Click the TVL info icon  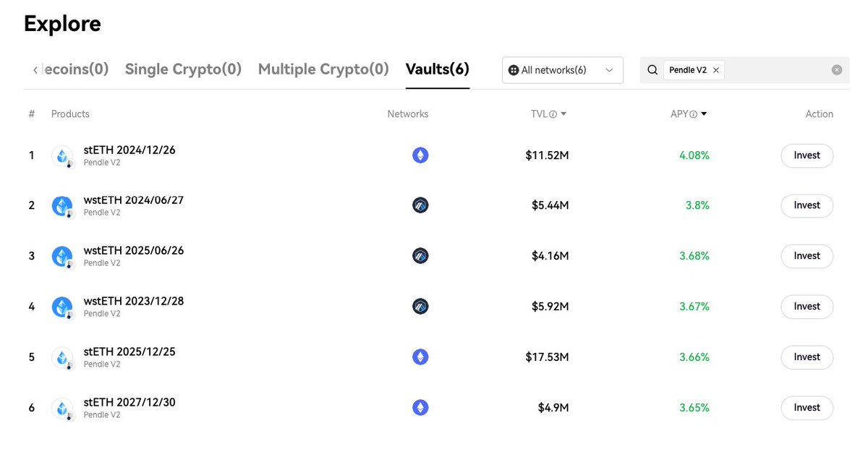[x=553, y=114]
